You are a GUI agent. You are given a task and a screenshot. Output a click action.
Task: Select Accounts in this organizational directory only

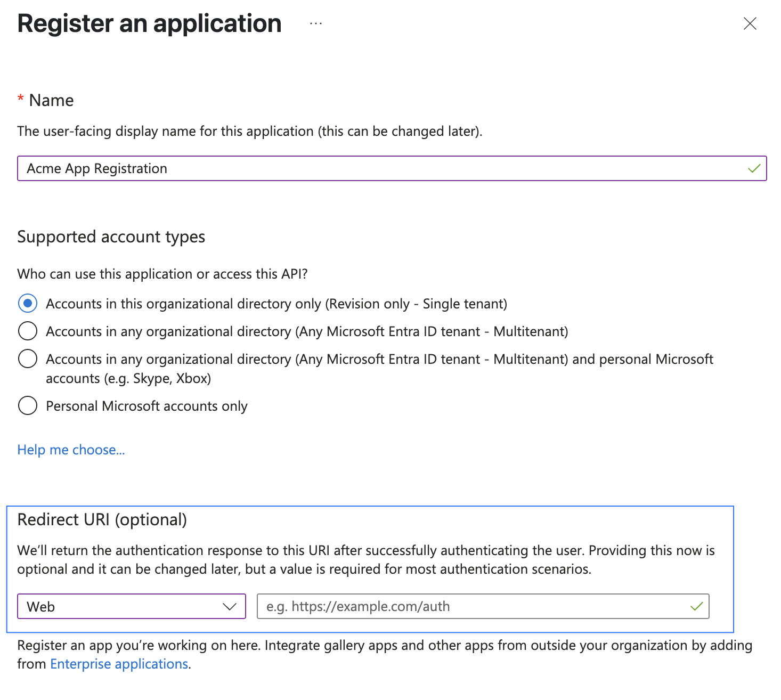(x=27, y=303)
